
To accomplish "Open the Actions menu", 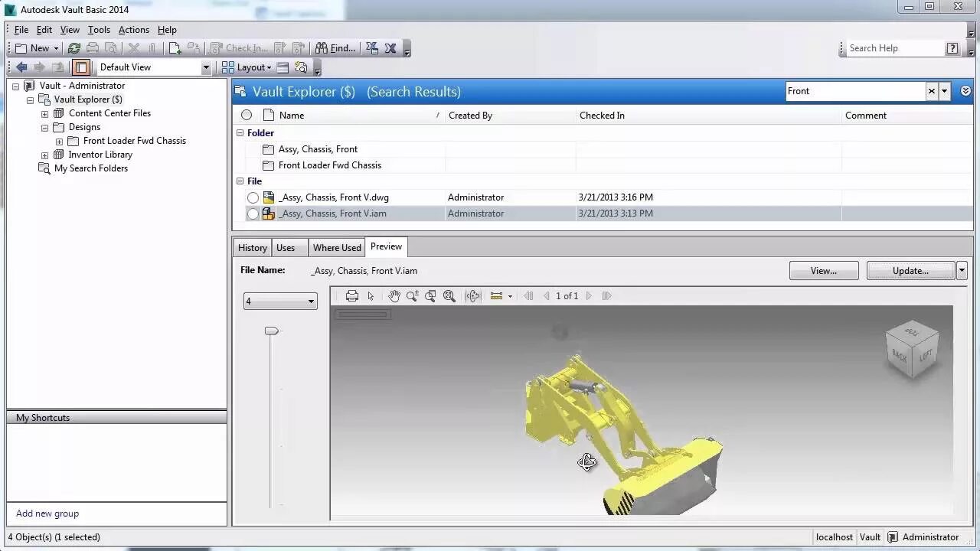I will [x=134, y=30].
